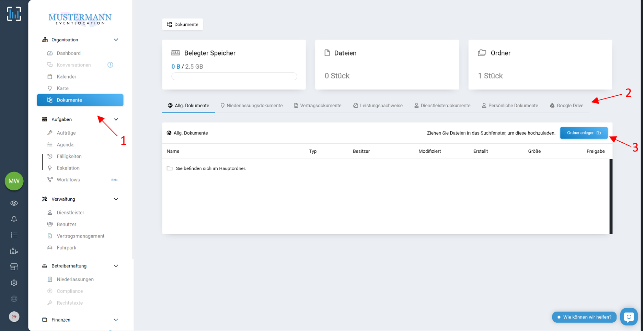Open the settings gear icon
Viewport: 644px width, 332px height.
click(x=14, y=283)
